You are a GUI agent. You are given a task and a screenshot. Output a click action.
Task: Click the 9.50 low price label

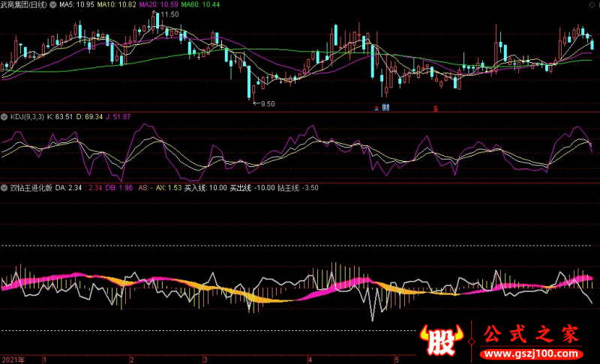click(x=268, y=104)
